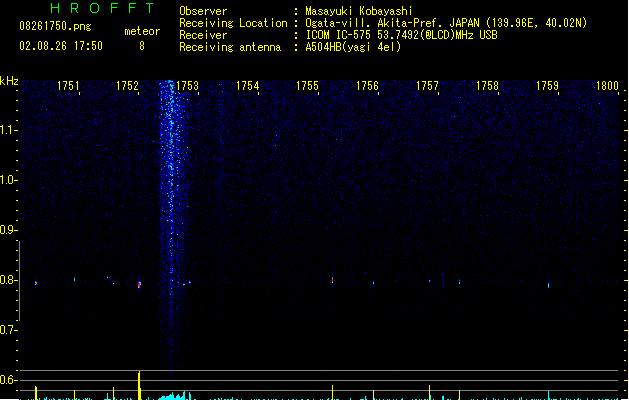Image resolution: width=629 pixels, height=400 pixels.
Task: Click the 1753 time marker
Action: 187,86
